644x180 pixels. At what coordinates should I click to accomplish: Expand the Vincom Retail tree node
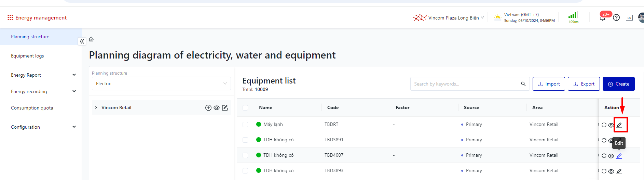point(96,107)
